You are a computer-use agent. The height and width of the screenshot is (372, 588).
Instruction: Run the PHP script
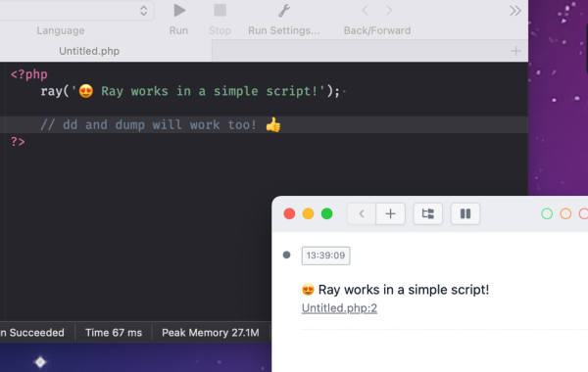[179, 11]
